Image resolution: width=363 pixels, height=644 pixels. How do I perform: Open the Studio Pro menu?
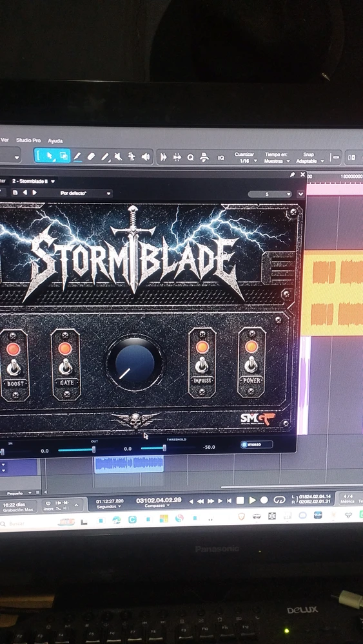pos(28,140)
